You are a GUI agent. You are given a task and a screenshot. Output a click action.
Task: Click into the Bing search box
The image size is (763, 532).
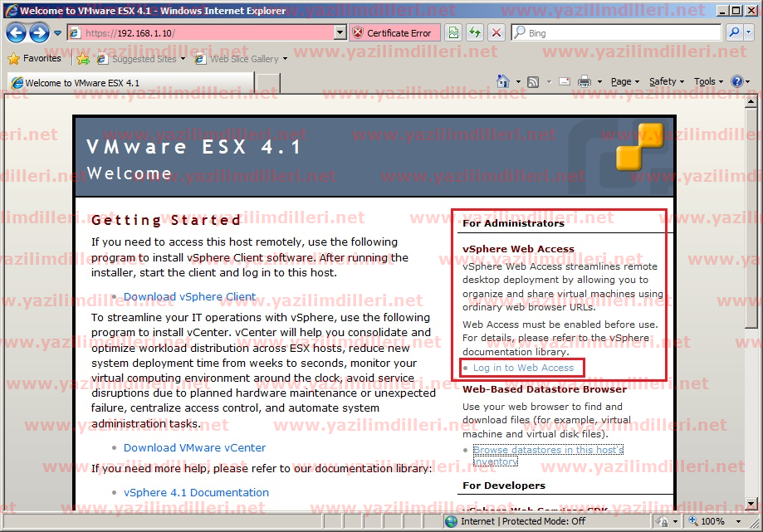click(x=617, y=33)
